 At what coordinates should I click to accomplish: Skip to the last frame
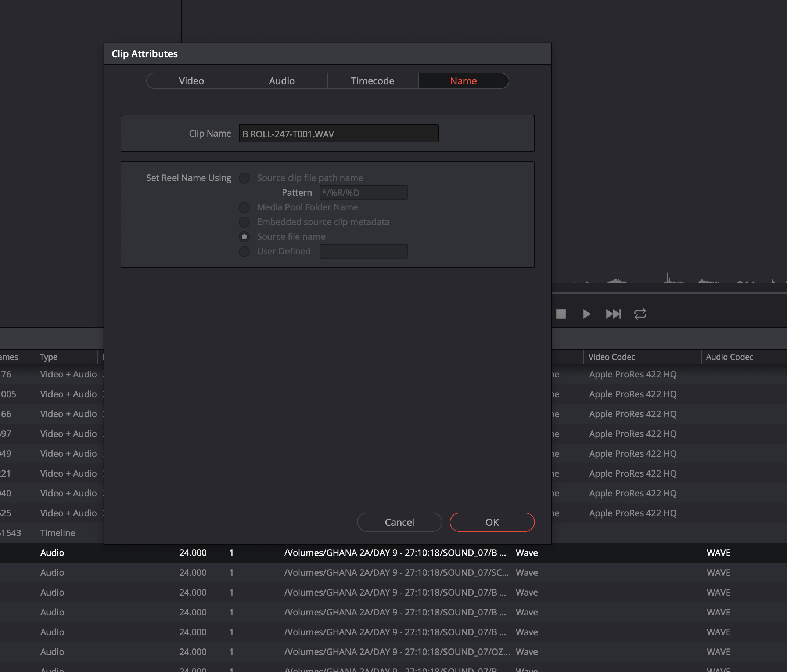coord(614,314)
